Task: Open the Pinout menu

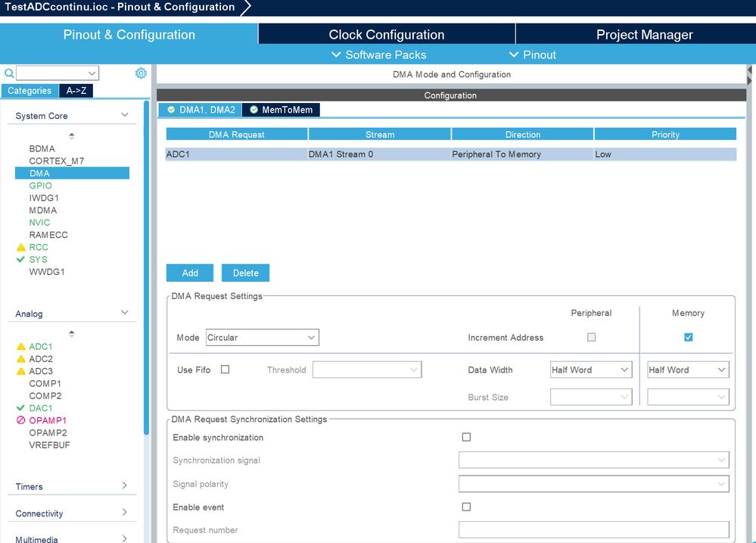Action: tap(533, 55)
